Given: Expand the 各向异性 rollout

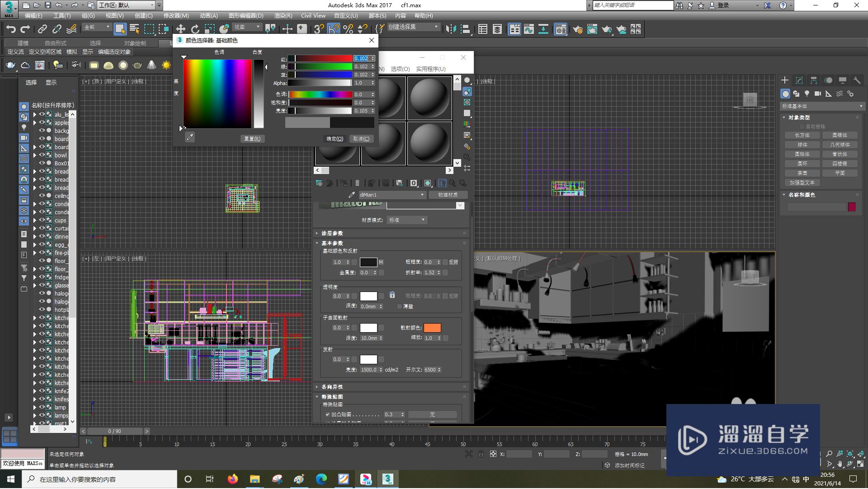Looking at the screenshot, I should (332, 387).
